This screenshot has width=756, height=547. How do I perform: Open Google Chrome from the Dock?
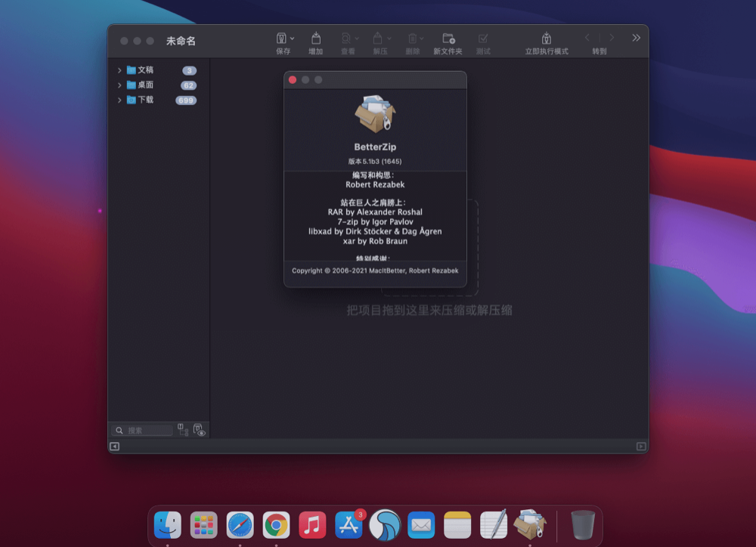[x=276, y=524]
